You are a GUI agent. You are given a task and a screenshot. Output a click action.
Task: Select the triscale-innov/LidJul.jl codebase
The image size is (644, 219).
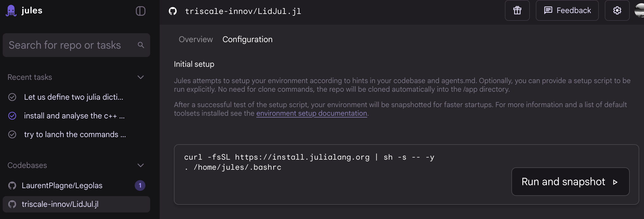60,204
